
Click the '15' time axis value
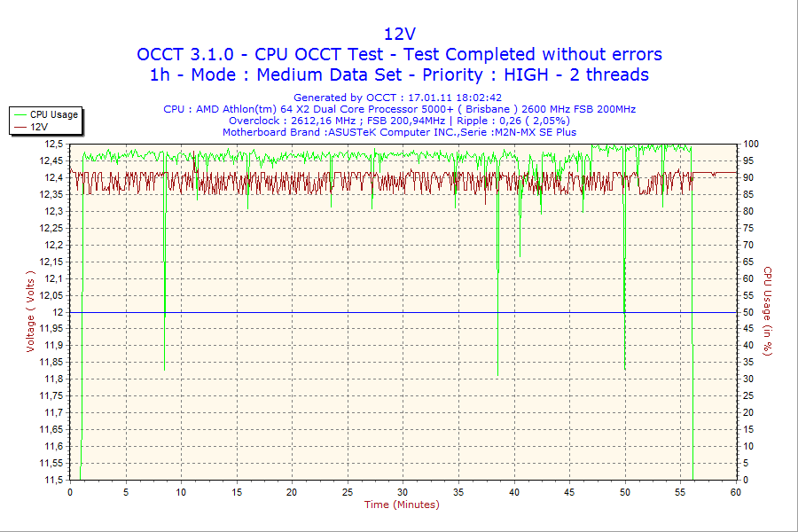click(x=237, y=492)
